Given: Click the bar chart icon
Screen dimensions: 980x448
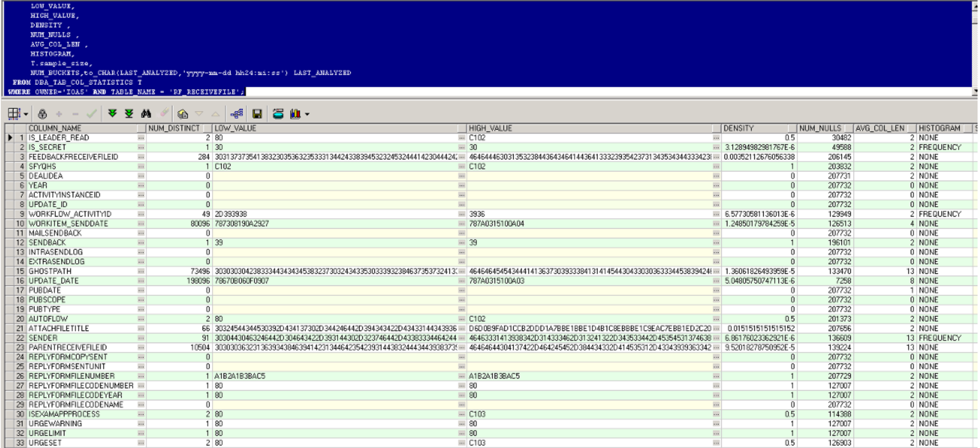Looking at the screenshot, I should [295, 114].
